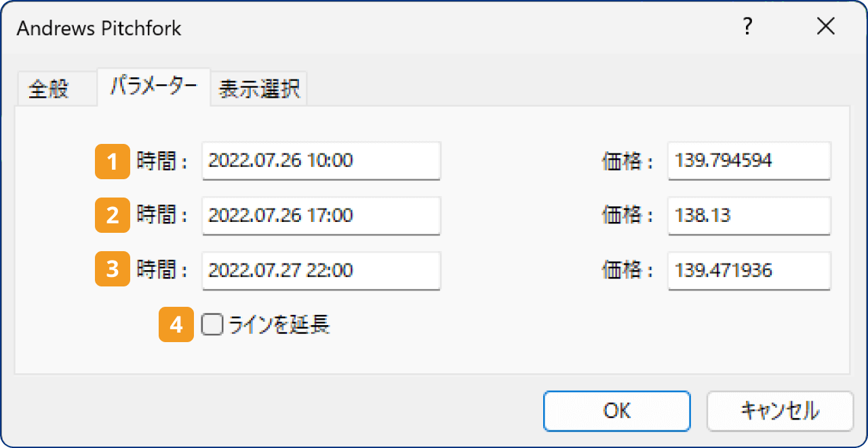868x448 pixels.
Task: Select the price field containing 139.794594
Action: click(x=749, y=162)
